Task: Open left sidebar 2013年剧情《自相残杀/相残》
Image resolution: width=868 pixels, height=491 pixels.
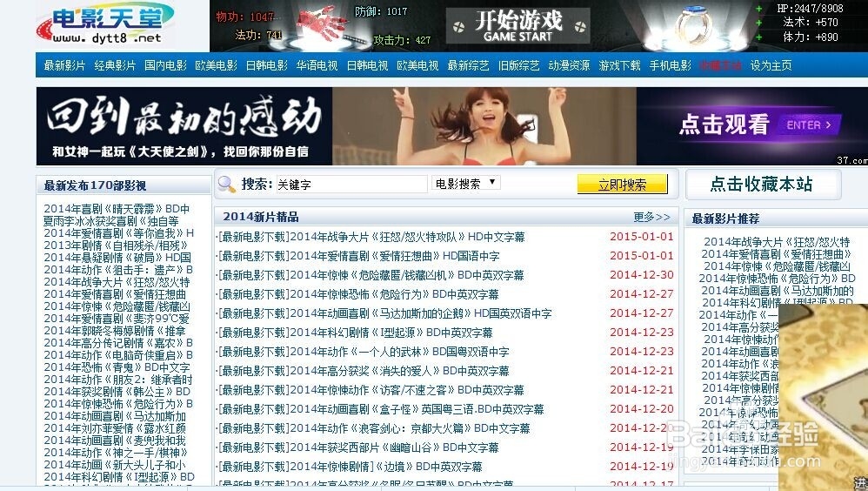Action: point(116,245)
